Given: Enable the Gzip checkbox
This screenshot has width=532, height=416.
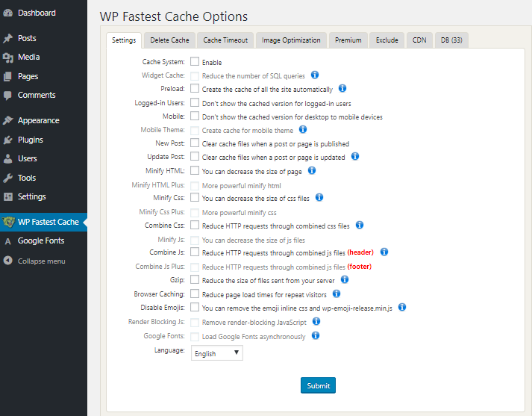Looking at the screenshot, I should (195, 279).
